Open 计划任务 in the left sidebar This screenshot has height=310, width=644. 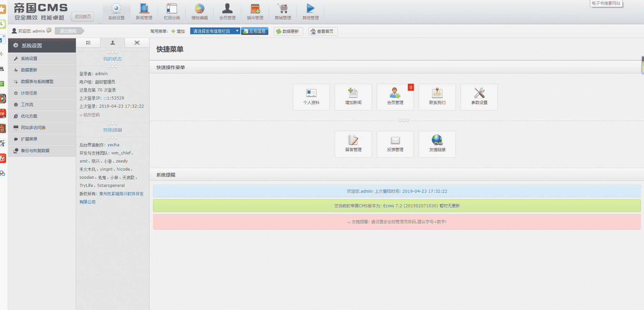42,93
